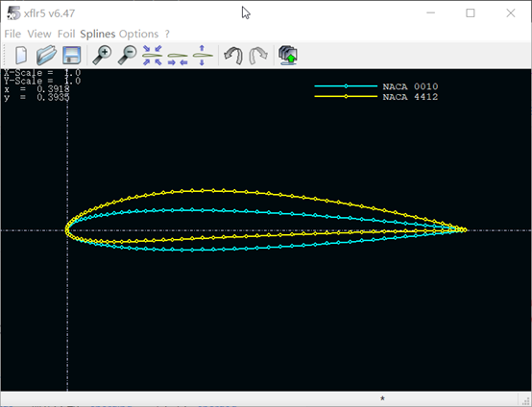Click the New file toolbar icon
Viewport: 532px width, 407px height.
coord(21,55)
